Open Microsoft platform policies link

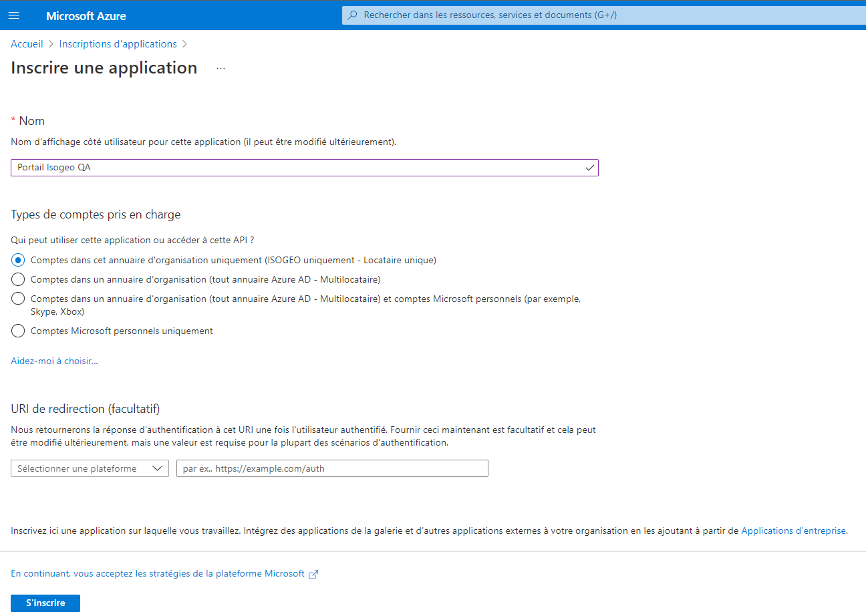(158, 573)
